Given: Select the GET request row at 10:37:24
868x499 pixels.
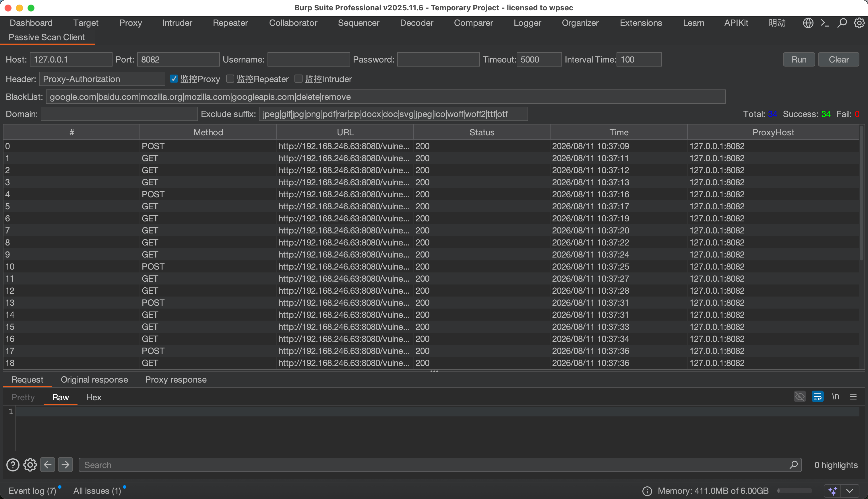Looking at the screenshot, I should [431, 255].
